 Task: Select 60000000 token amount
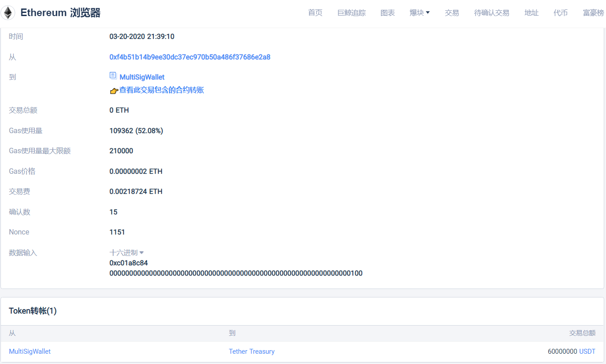click(x=563, y=351)
